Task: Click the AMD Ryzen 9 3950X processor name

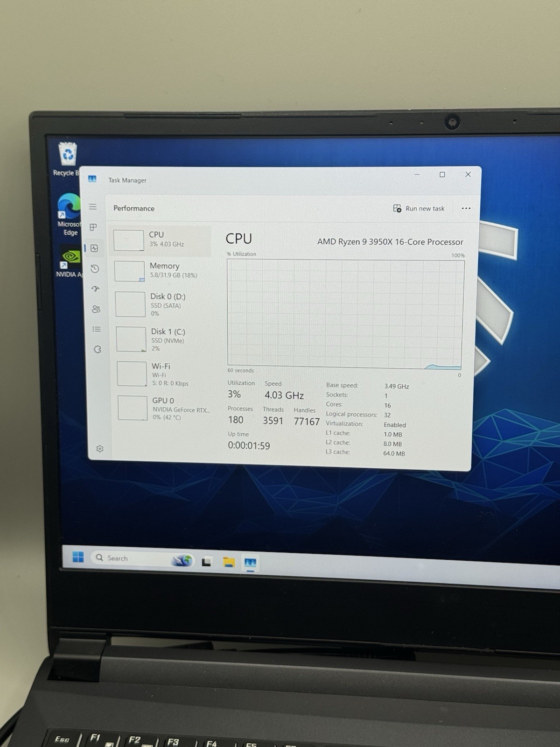Action: coord(390,242)
